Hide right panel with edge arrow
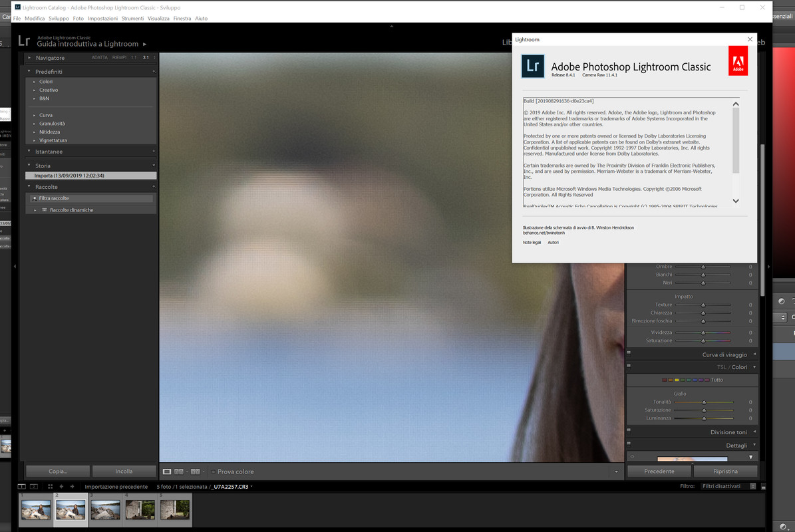Image resolution: width=795 pixels, height=532 pixels. click(768, 266)
